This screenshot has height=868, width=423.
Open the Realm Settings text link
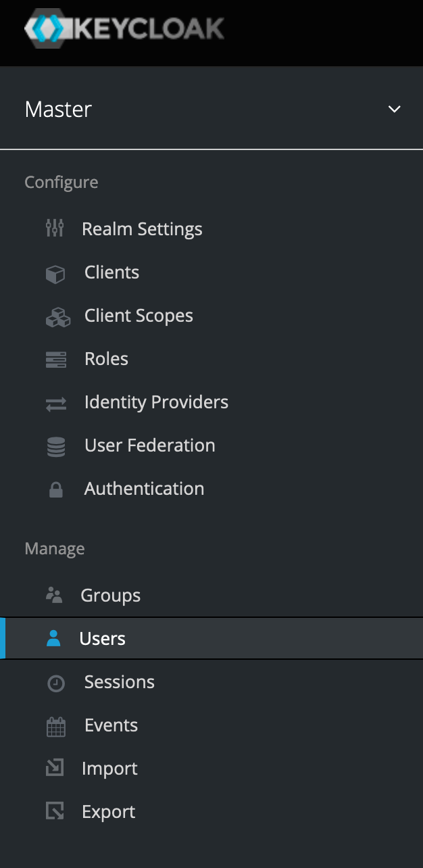point(142,229)
